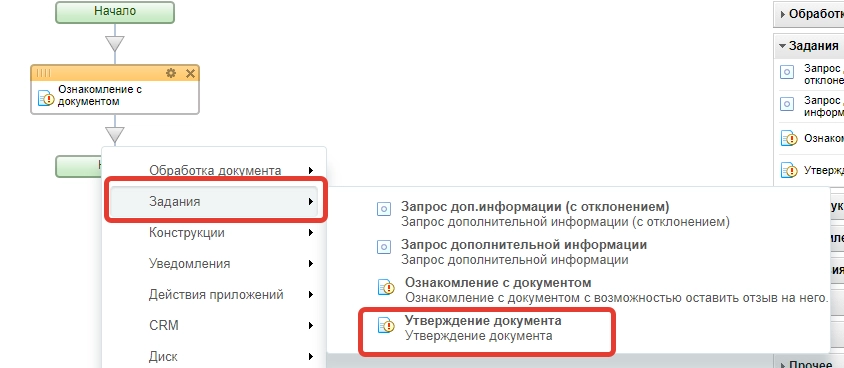This screenshot has height=368, width=844.
Task: Click icon of Запрос доп.информации (с отклонением) in submenu
Action: click(x=384, y=209)
